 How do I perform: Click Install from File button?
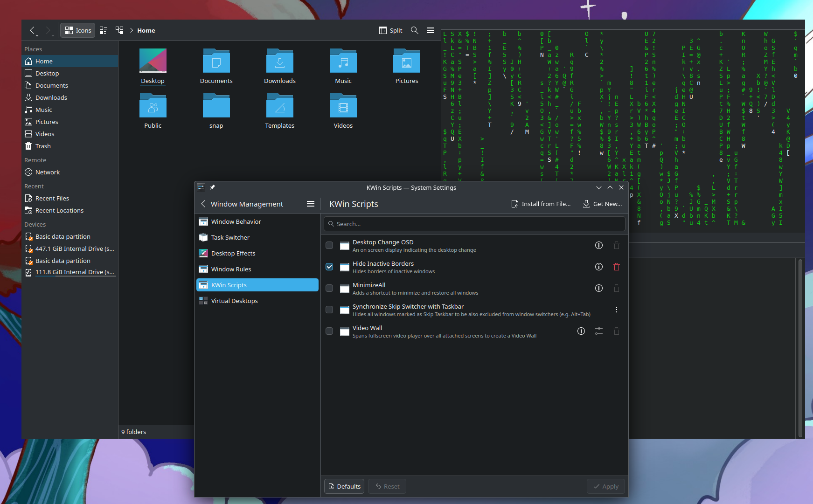pos(541,204)
